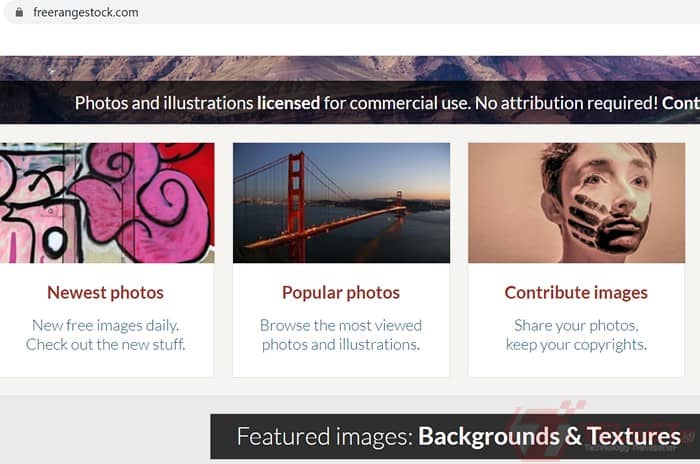Click "Photos and illustrations" text in banner
This screenshot has width=700, height=464.
click(164, 103)
